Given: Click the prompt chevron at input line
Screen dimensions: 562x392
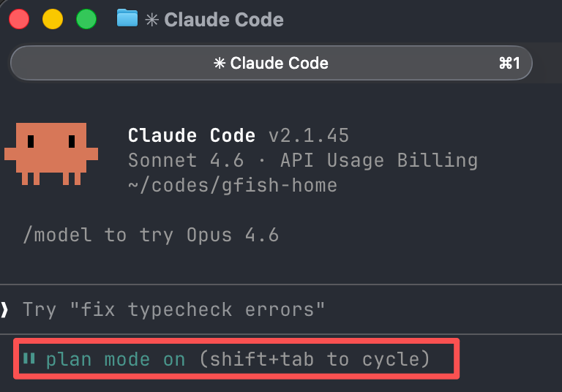Looking at the screenshot, I should click(x=4, y=309).
